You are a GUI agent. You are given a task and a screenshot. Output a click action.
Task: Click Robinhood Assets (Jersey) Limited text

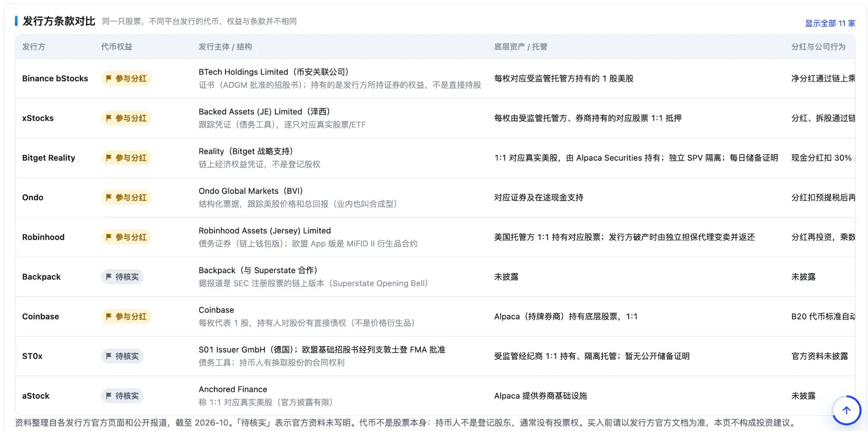pos(264,231)
